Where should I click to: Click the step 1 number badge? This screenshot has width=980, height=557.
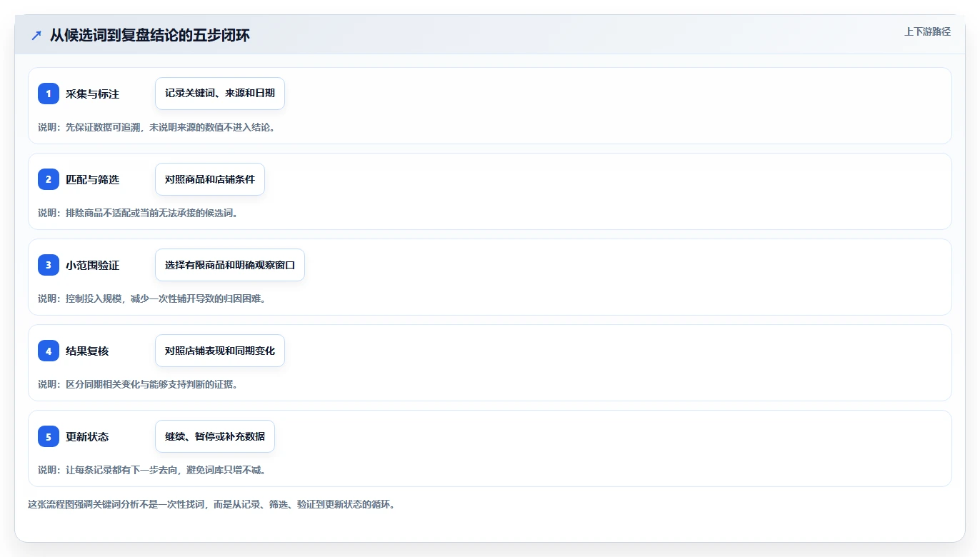49,94
